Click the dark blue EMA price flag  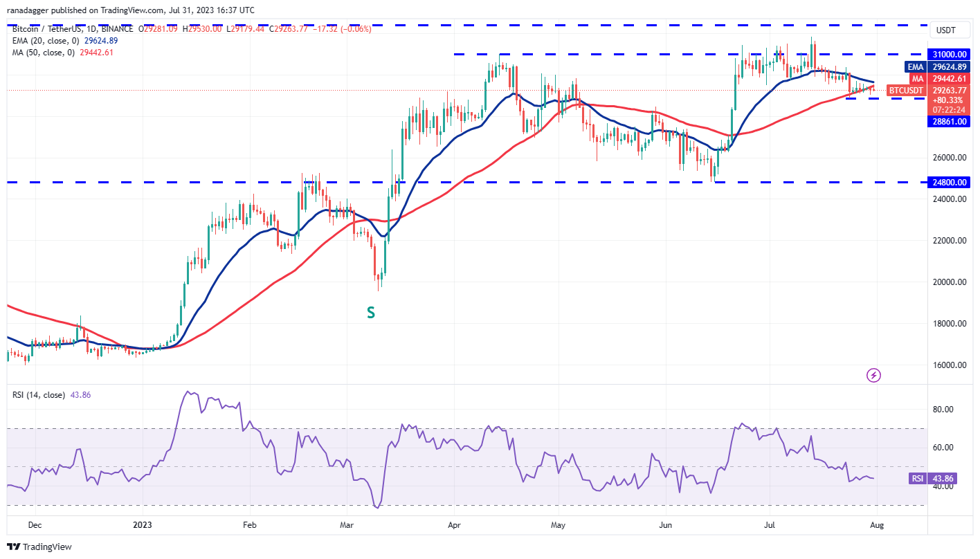tap(915, 67)
